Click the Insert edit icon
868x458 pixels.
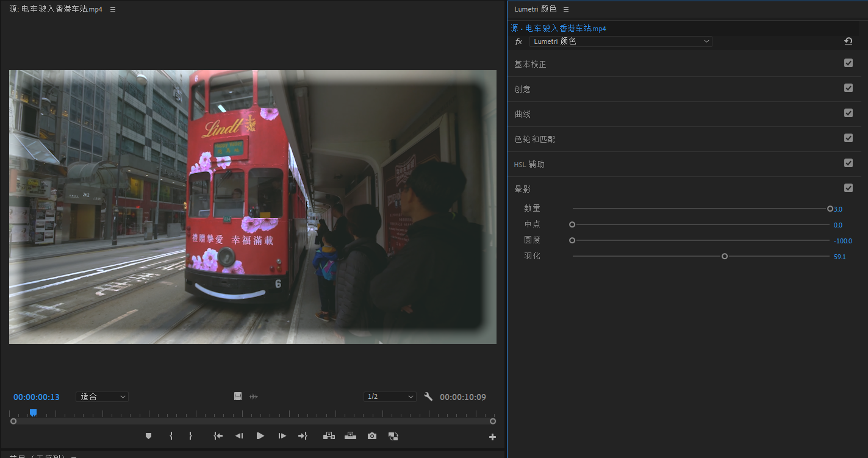[x=329, y=436]
